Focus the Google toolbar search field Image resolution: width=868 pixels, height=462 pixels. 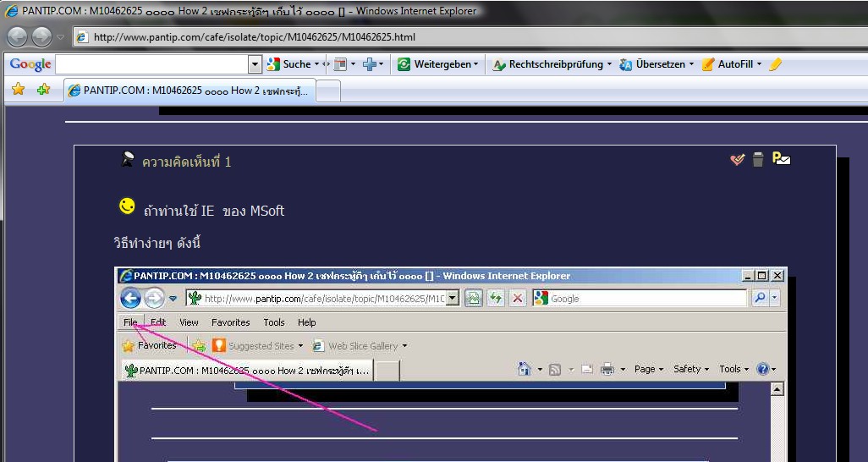[151, 64]
